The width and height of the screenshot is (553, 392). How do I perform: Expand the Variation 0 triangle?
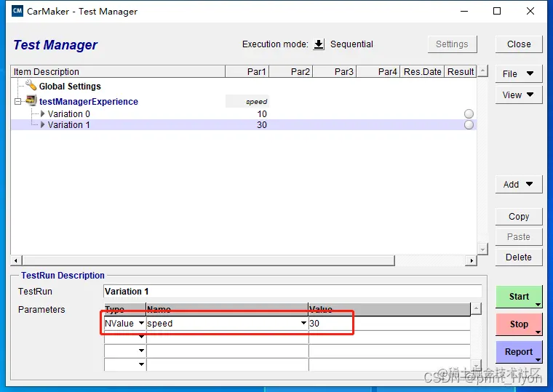(43, 114)
